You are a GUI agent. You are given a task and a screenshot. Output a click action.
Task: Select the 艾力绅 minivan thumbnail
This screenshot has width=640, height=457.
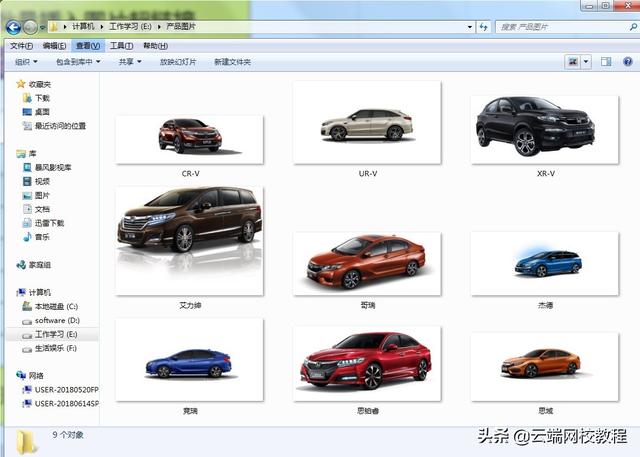190,241
